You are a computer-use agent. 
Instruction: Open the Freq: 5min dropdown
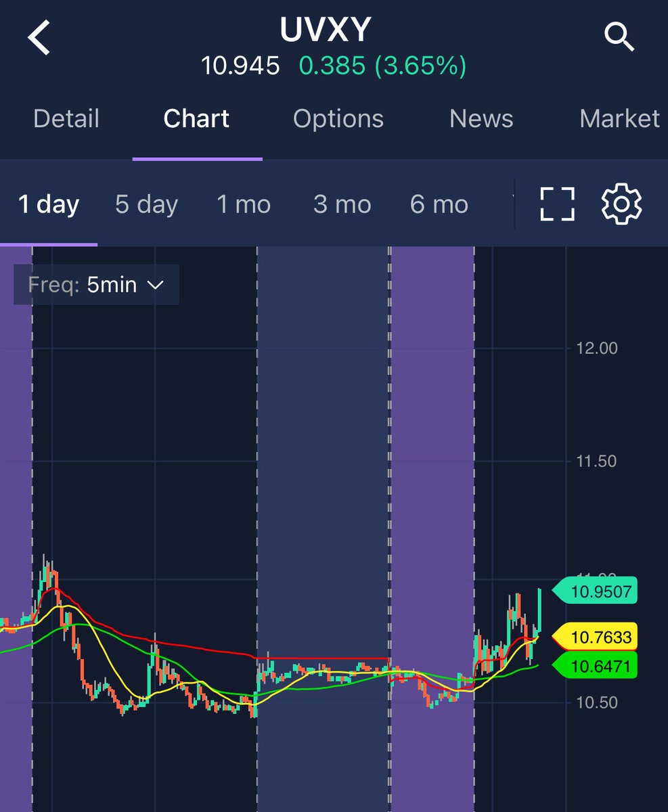(x=97, y=285)
